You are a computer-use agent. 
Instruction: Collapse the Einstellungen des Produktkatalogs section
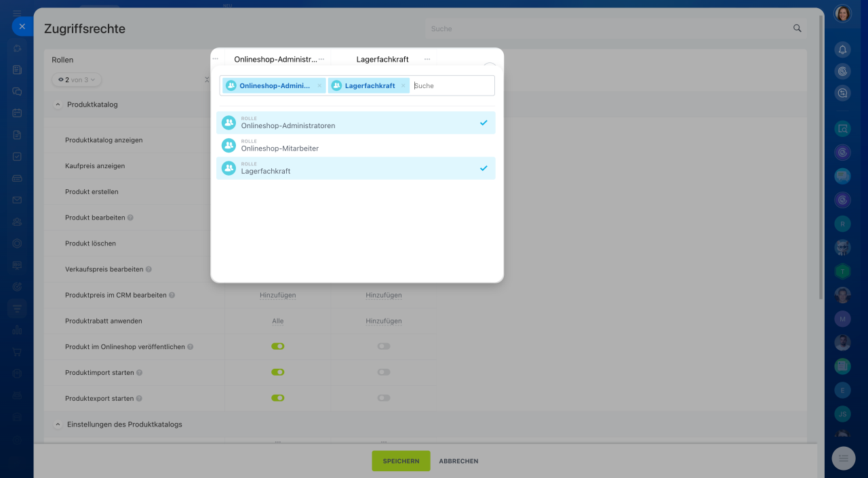point(57,424)
